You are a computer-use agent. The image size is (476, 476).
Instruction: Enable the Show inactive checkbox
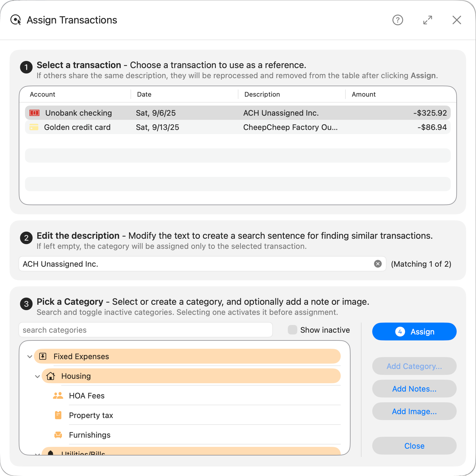(x=292, y=330)
